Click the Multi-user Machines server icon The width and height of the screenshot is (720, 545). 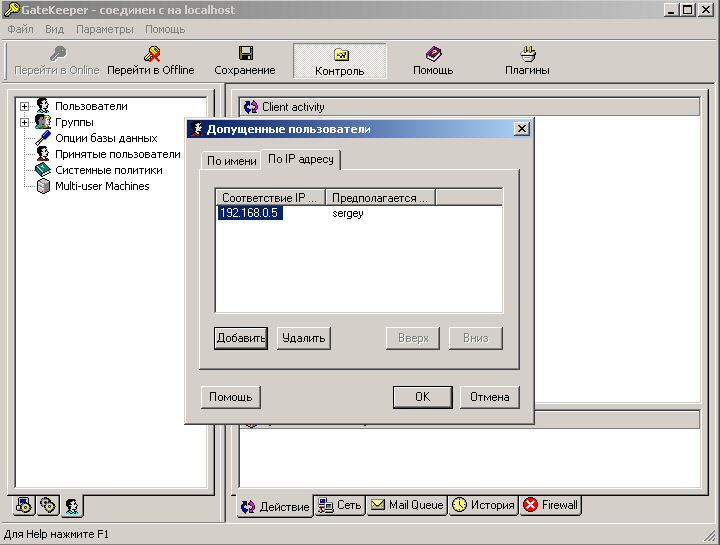pyautogui.click(x=43, y=186)
